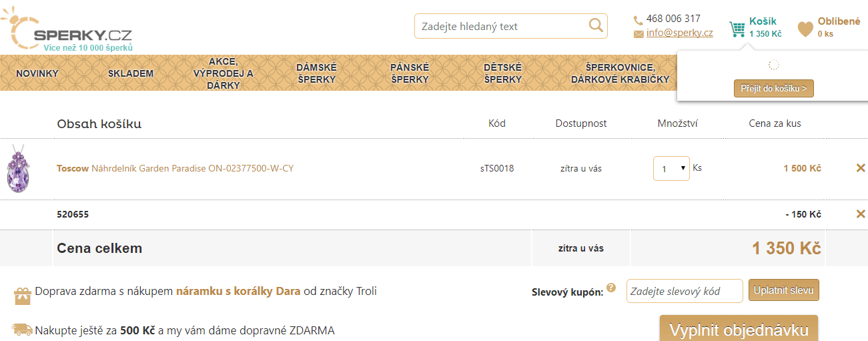Click the discount code input field
Image resolution: width=868 pixels, height=341 pixels.
pyautogui.click(x=684, y=291)
